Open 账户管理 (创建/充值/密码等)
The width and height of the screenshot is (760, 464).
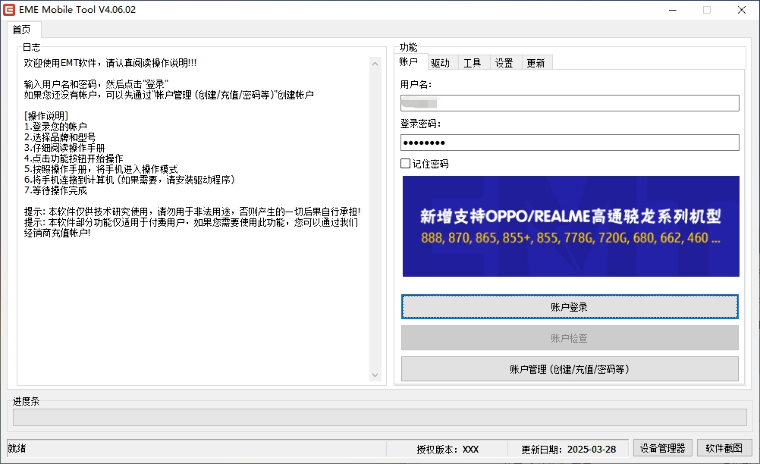point(569,369)
